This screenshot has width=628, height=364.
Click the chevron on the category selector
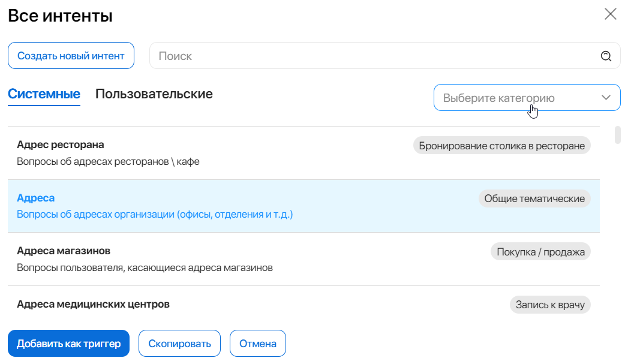pos(606,97)
